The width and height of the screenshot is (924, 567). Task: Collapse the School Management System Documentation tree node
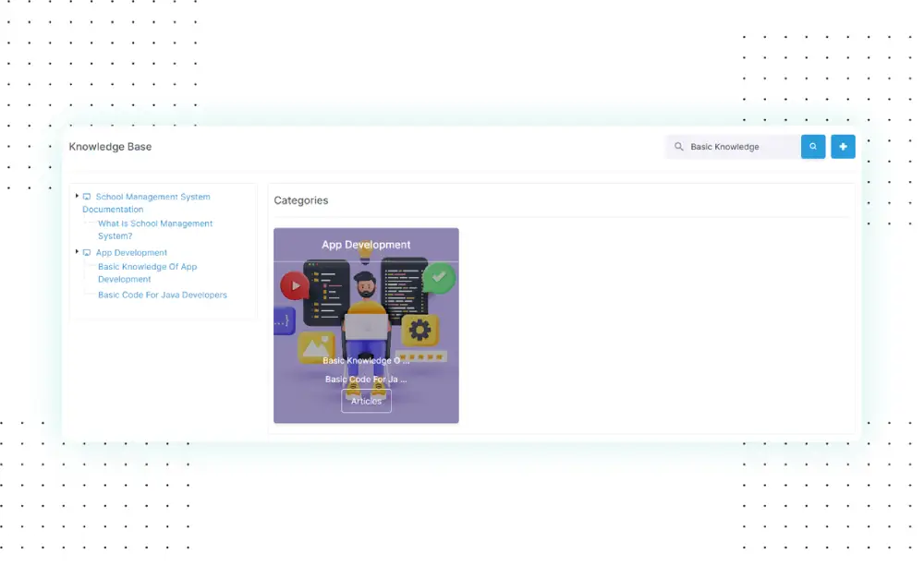point(78,196)
